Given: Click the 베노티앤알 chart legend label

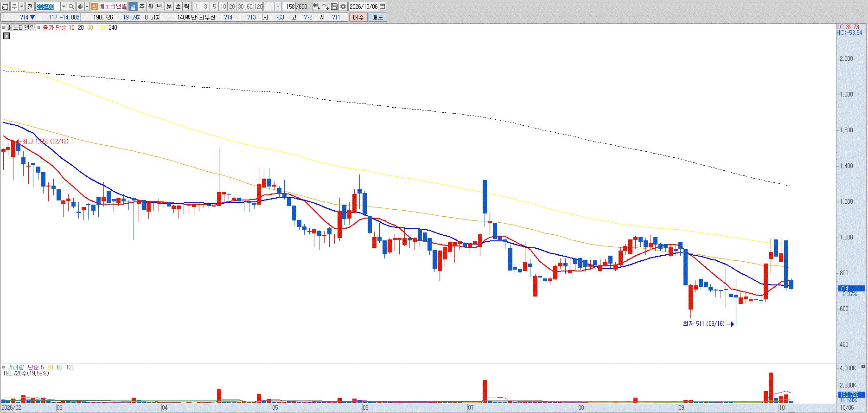Looking at the screenshot, I should (21, 28).
